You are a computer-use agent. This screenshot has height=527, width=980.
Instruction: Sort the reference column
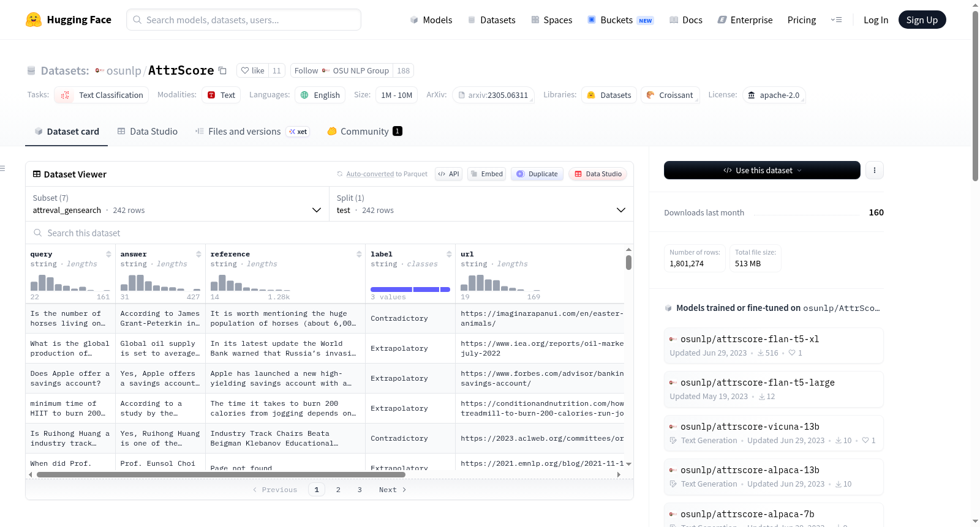359,254
